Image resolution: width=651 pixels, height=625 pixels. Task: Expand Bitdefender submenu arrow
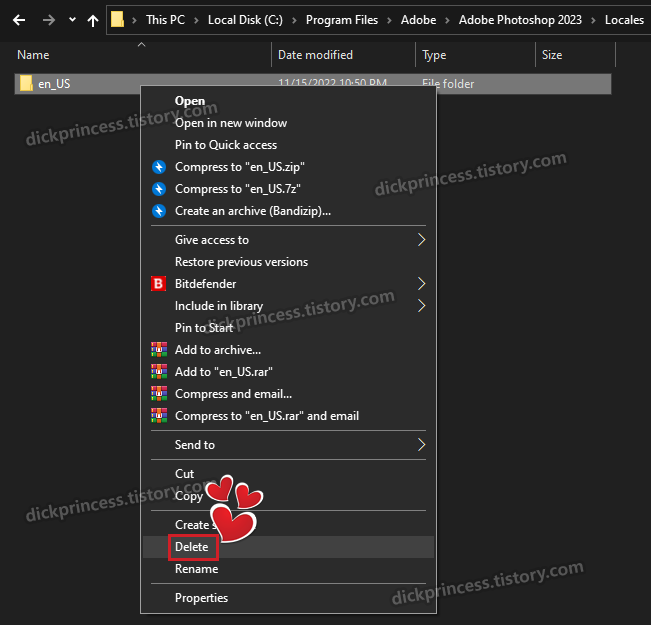421,284
